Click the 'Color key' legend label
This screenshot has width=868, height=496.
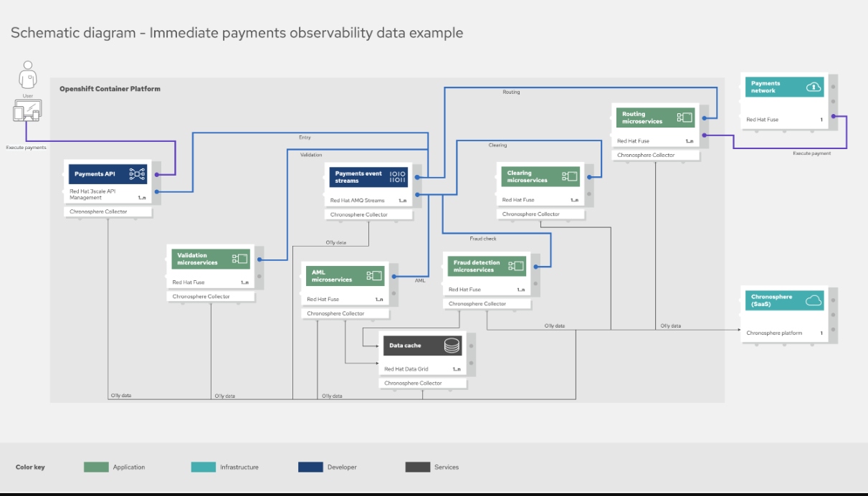coord(30,467)
